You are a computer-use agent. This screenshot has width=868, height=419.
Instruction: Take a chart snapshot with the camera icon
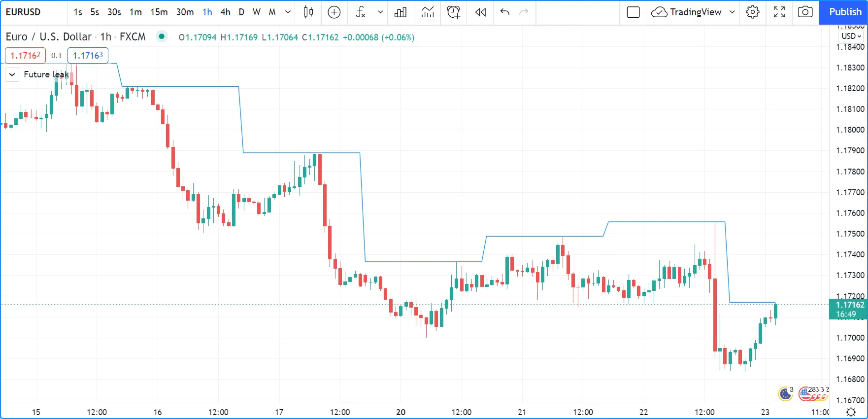click(805, 12)
